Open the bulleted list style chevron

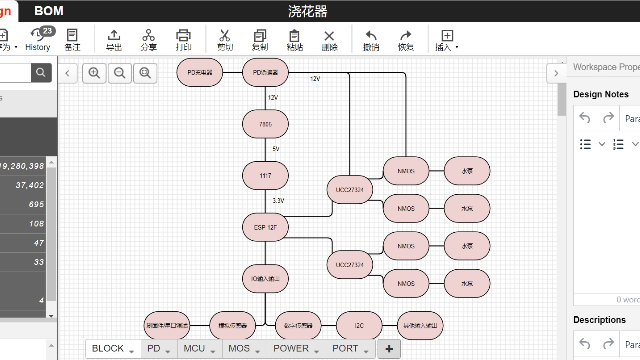[602, 144]
